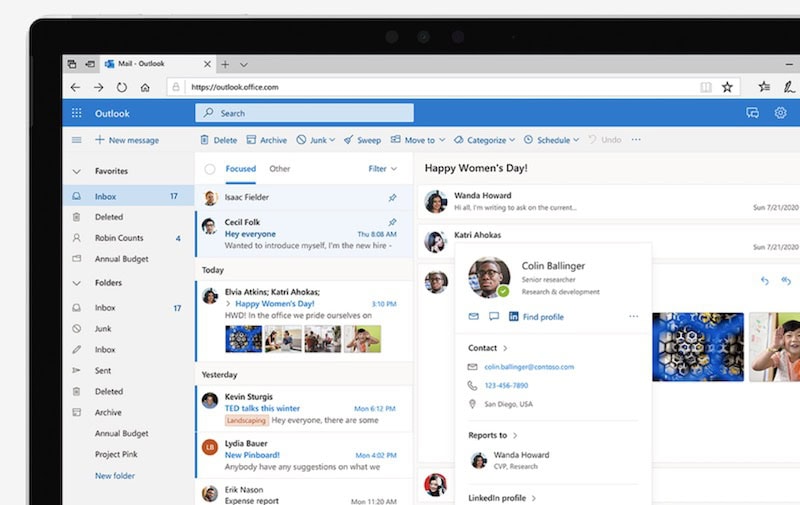This screenshot has height=505, width=800.
Task: Click phone number 123-456-7890
Action: click(506, 386)
